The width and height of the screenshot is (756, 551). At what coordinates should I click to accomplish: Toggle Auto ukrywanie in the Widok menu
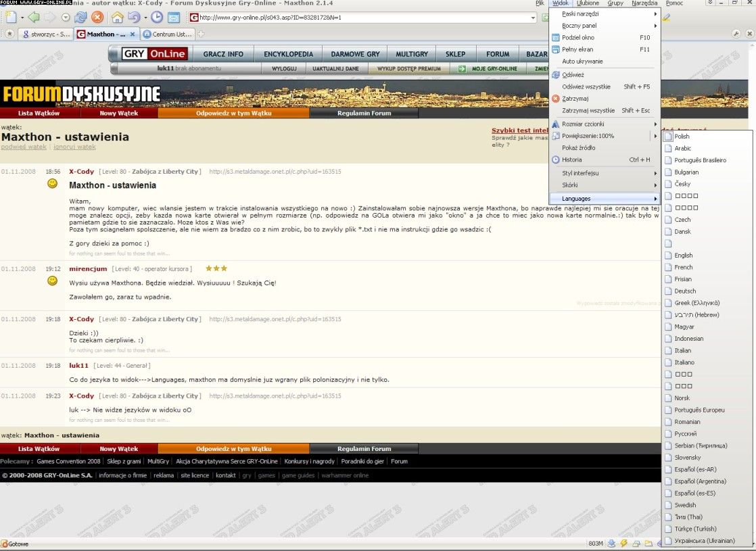tap(605, 62)
